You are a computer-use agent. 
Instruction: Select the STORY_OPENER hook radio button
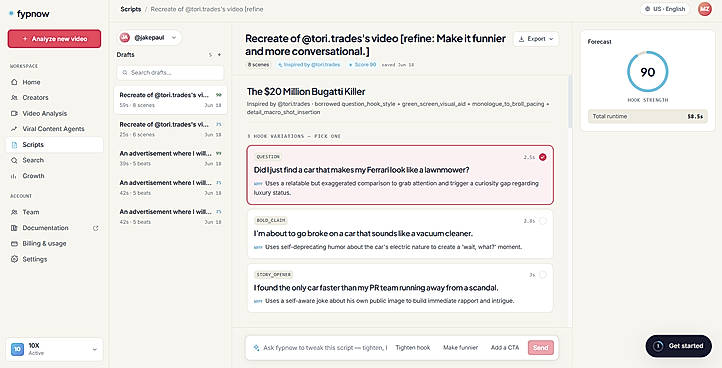pyautogui.click(x=542, y=275)
